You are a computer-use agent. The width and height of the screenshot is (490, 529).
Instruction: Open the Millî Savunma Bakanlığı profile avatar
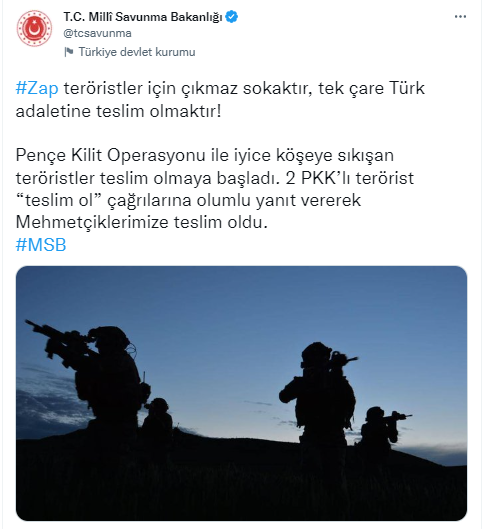click(x=34, y=29)
